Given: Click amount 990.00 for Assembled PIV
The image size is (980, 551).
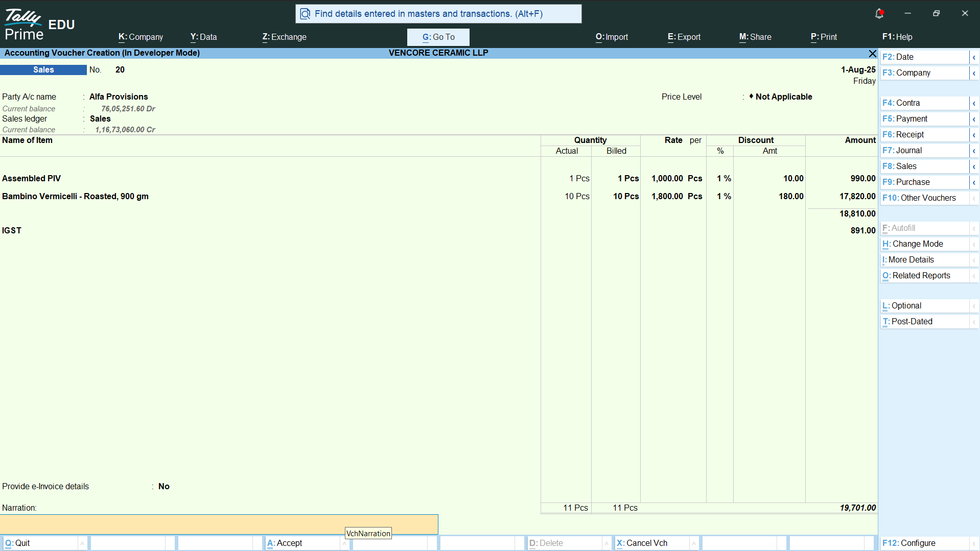Looking at the screenshot, I should 863,179.
